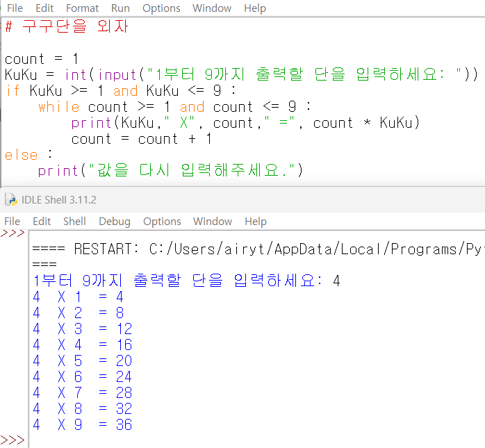Open the Format menu in editor
Screen dimensions: 485x448
coord(82,8)
